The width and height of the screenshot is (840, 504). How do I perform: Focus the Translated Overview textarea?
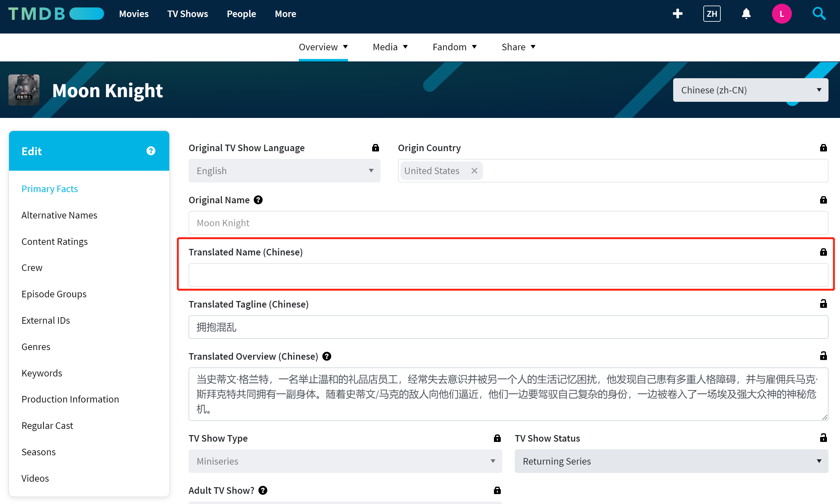coord(508,394)
